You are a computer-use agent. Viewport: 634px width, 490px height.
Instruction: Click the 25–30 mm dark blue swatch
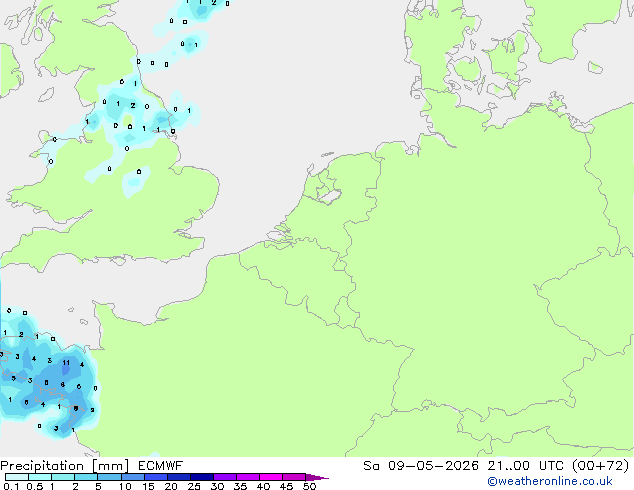pyautogui.click(x=202, y=477)
